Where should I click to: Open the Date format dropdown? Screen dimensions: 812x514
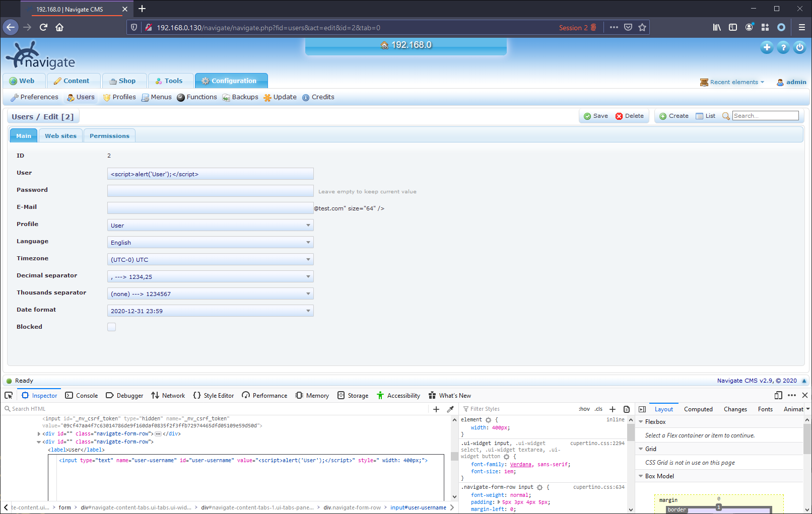click(211, 311)
